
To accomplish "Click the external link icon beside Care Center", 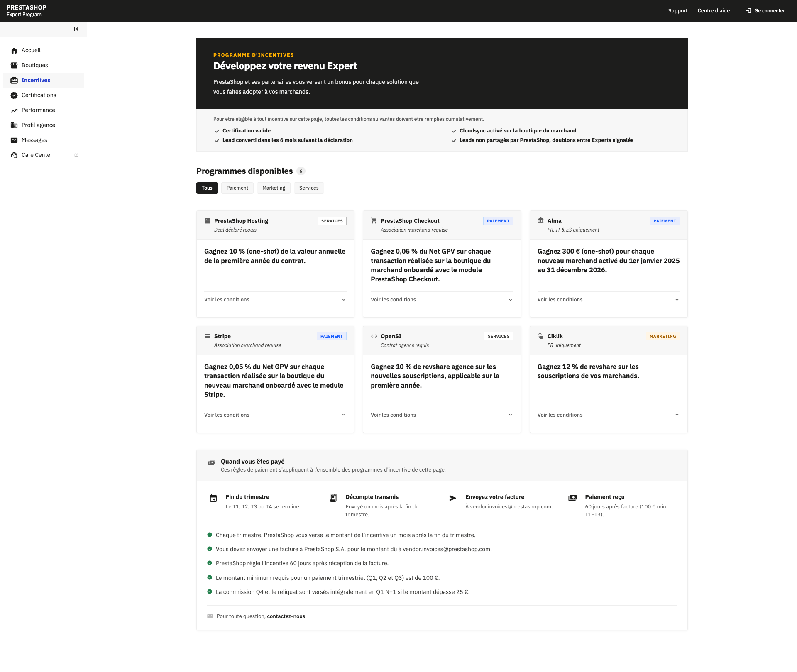I will coord(76,155).
